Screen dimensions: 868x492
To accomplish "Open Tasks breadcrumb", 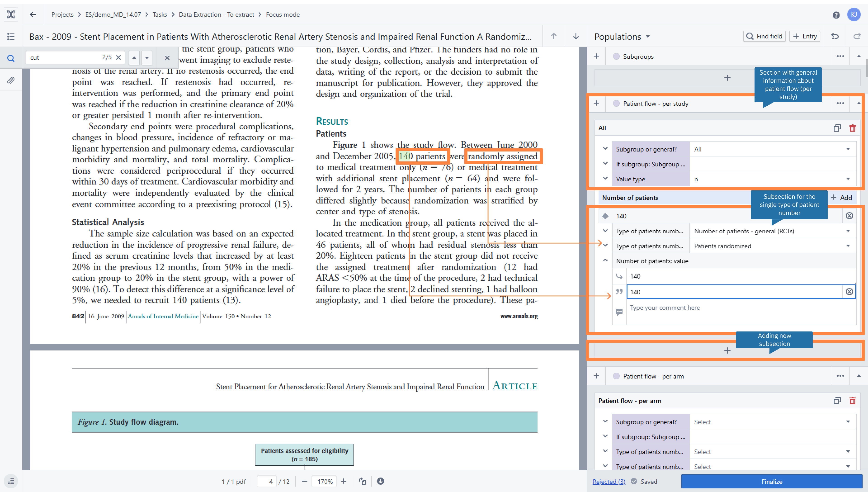I will (x=160, y=14).
